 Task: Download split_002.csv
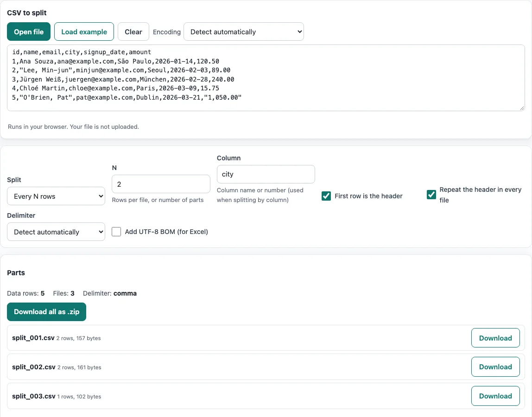point(495,367)
